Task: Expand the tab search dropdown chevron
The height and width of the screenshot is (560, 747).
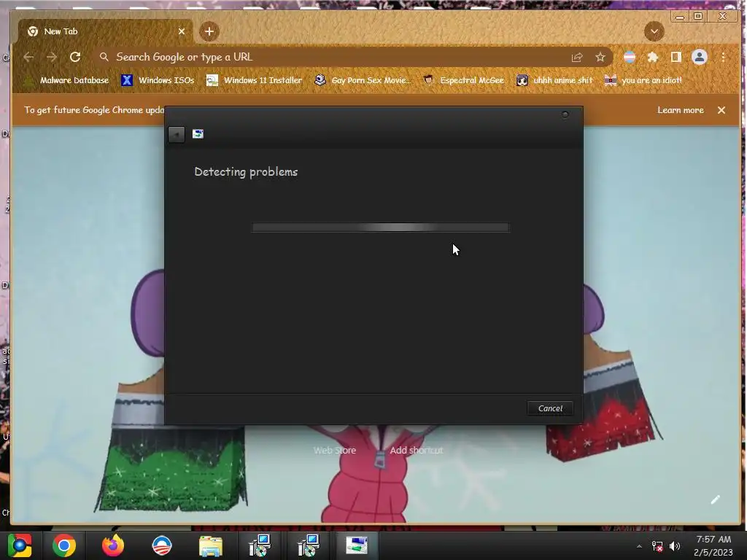Action: point(654,31)
